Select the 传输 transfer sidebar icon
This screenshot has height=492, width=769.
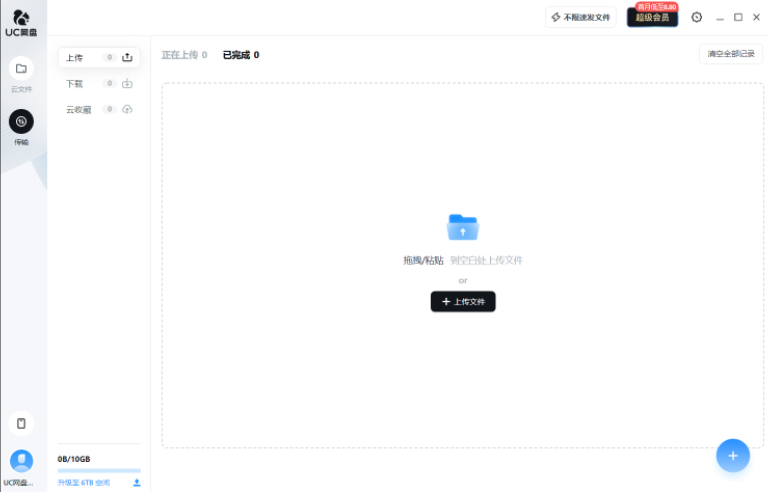(21, 122)
